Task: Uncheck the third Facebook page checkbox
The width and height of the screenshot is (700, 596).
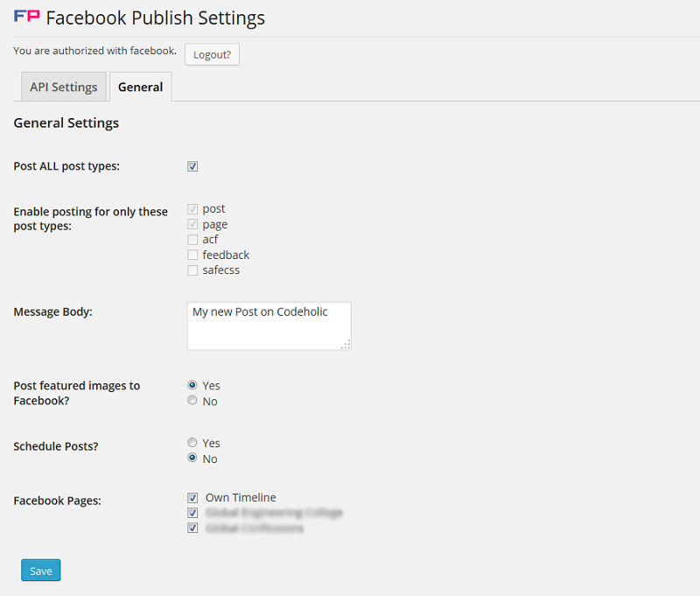Action: click(x=192, y=528)
